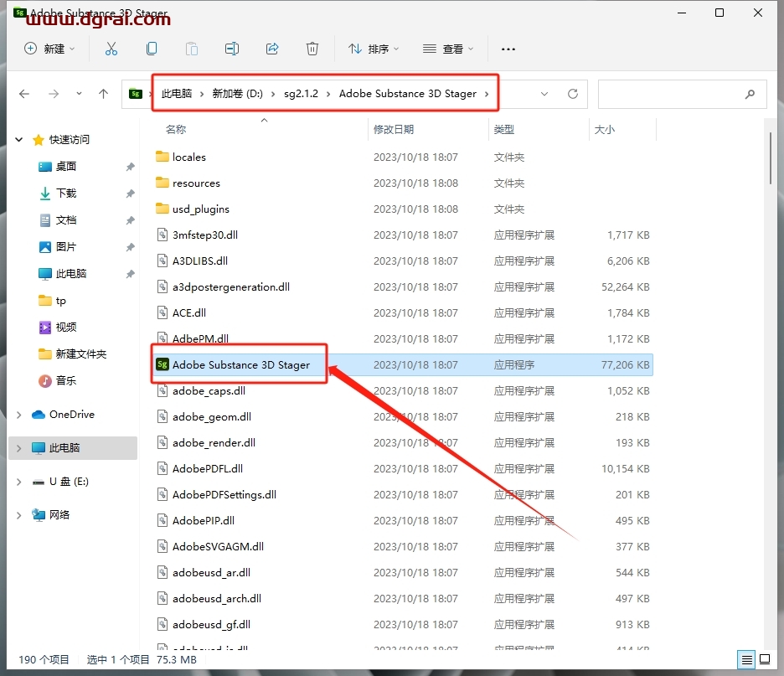Sort by Type (类型) column header
This screenshot has width=784, height=676.
504,130
